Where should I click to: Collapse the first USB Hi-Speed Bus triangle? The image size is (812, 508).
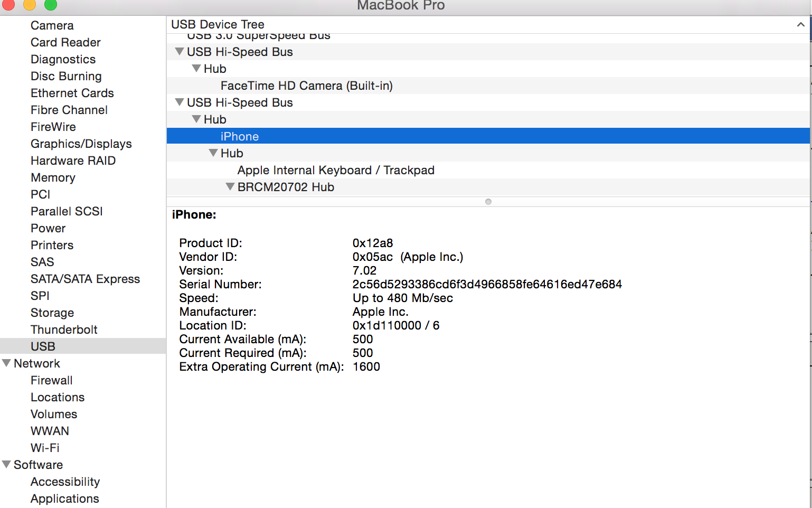pyautogui.click(x=180, y=52)
